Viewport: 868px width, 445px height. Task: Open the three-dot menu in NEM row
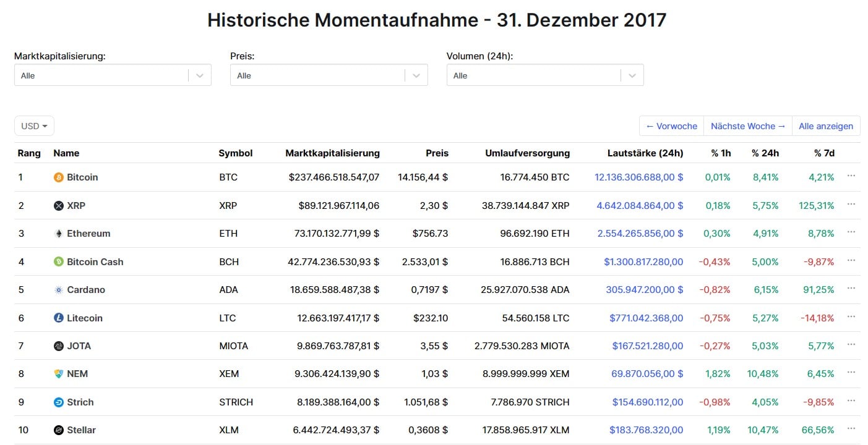pyautogui.click(x=851, y=372)
